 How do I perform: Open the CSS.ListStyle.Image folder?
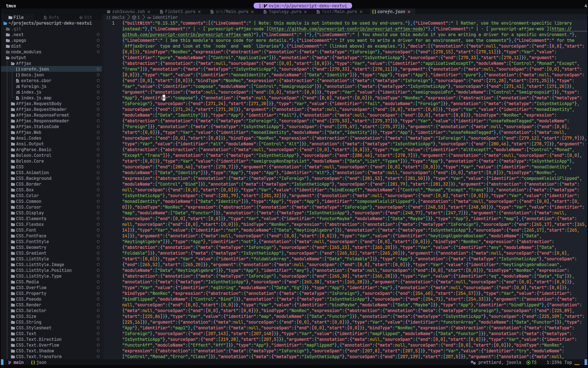(37, 264)
